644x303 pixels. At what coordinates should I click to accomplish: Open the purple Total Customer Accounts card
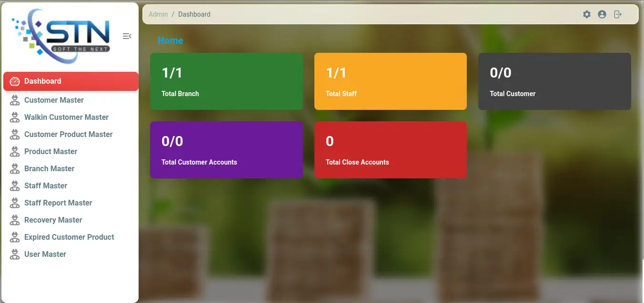pyautogui.click(x=226, y=150)
